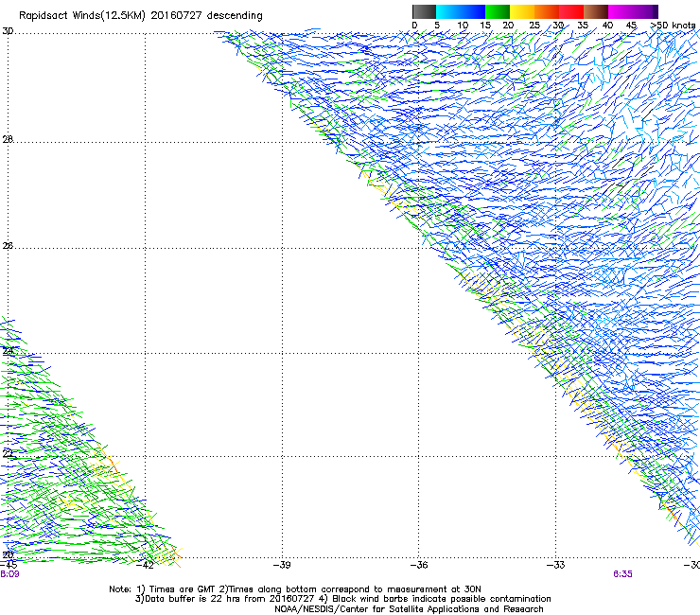Click the '-45' longitude axis label
This screenshot has height=615, width=700.
[x=9, y=565]
